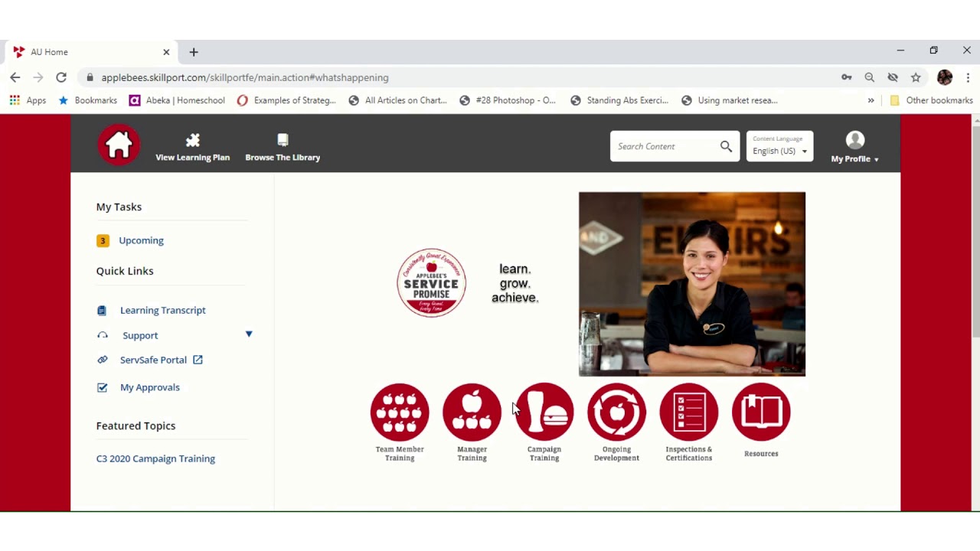Screen dimensions: 980x551
Task: Select the AU Home tab
Action: 92,52
